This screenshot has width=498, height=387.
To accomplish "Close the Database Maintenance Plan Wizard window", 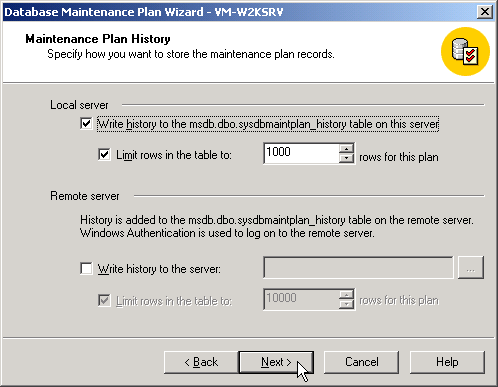I will point(485,12).
